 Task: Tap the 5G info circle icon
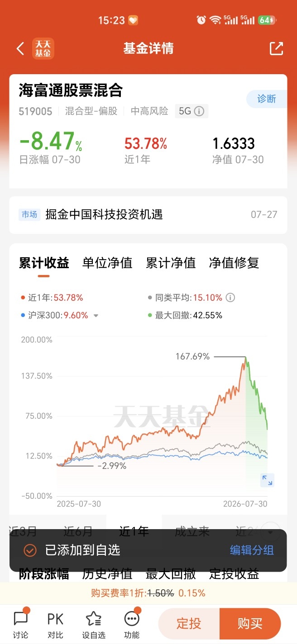pyautogui.click(x=199, y=111)
